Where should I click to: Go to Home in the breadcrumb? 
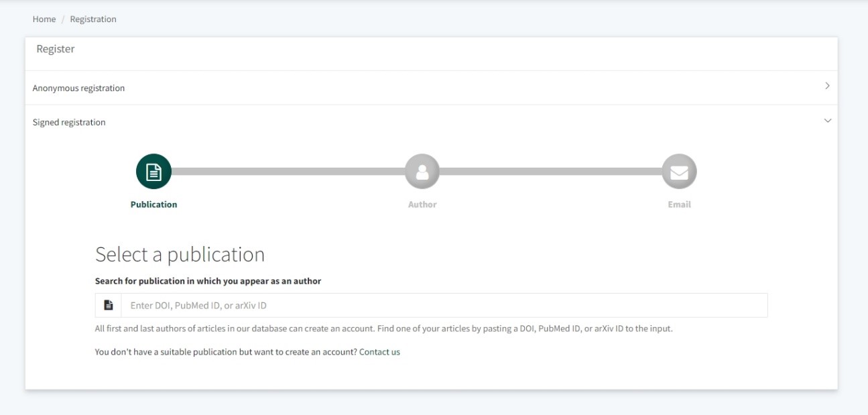coord(44,19)
